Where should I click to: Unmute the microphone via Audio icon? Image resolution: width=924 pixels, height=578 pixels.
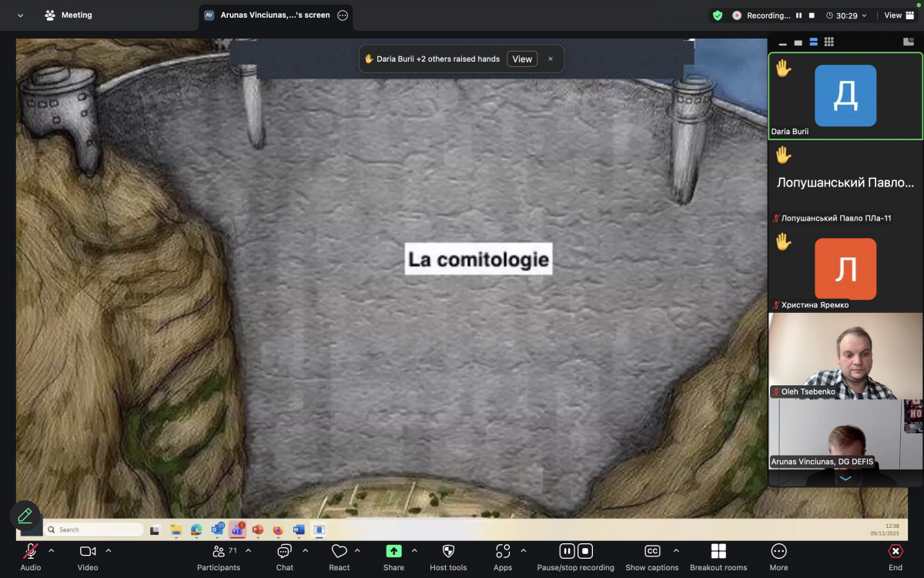click(31, 552)
